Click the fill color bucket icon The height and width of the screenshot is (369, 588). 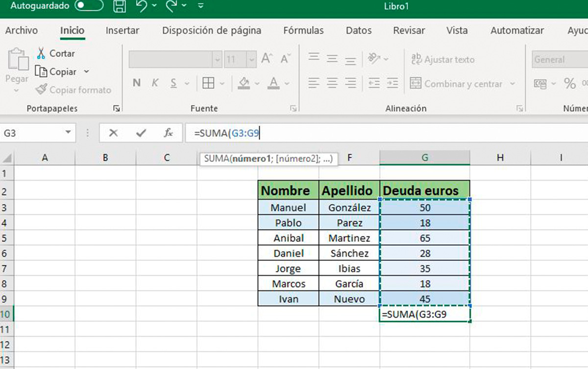244,83
